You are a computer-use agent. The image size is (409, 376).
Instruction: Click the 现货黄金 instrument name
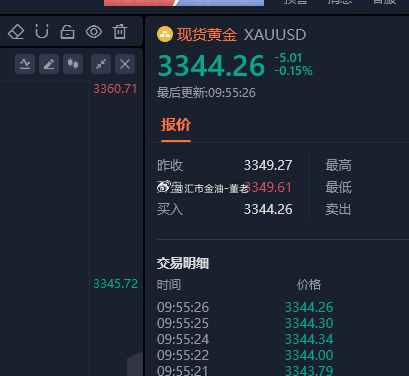[x=207, y=35]
